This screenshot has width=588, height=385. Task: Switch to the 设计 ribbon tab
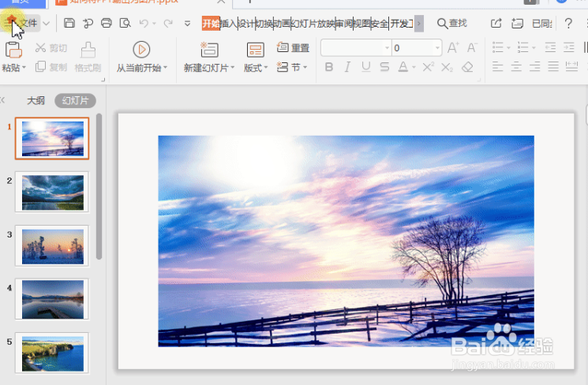point(246,24)
